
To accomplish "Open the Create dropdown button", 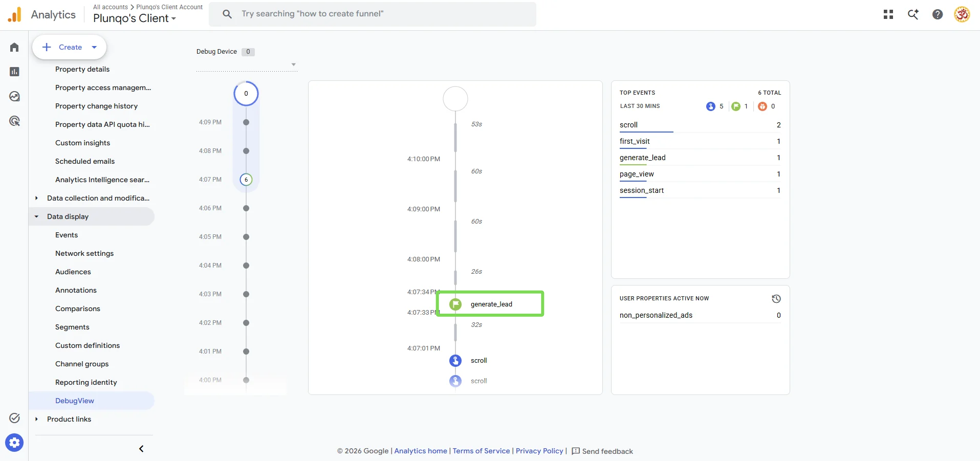I will 69,47.
